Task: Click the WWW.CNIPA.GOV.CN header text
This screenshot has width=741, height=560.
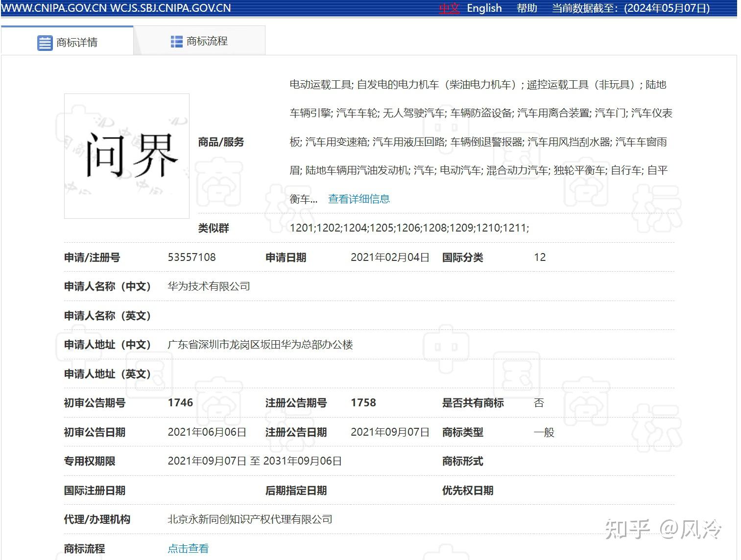Action: (x=53, y=8)
